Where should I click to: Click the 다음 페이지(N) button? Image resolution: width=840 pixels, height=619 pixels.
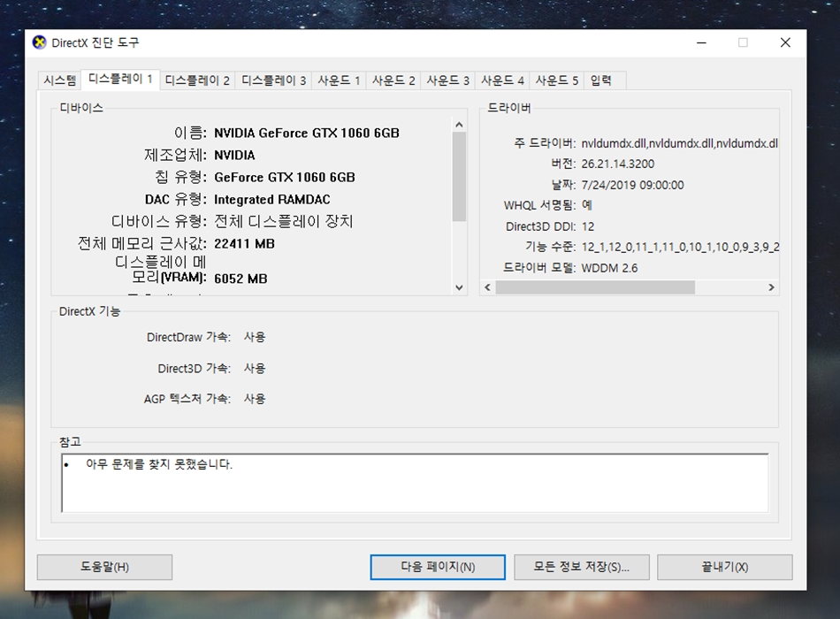pos(438,567)
